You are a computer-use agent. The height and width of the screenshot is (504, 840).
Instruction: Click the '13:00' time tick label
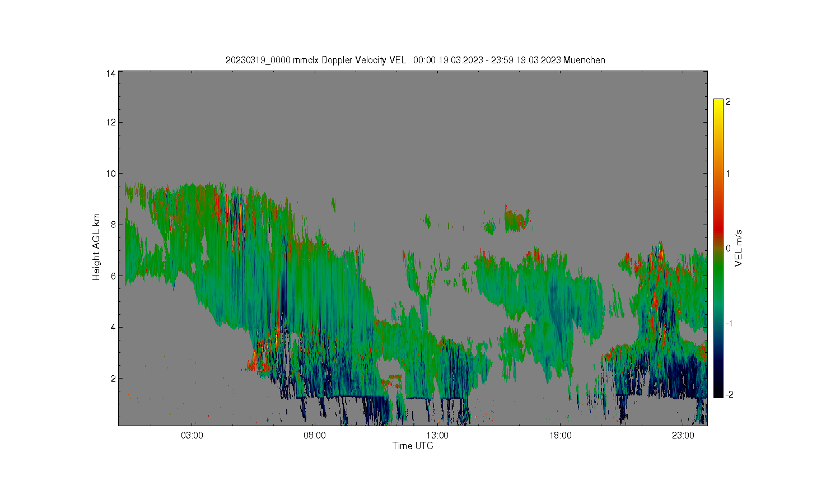[x=437, y=435]
